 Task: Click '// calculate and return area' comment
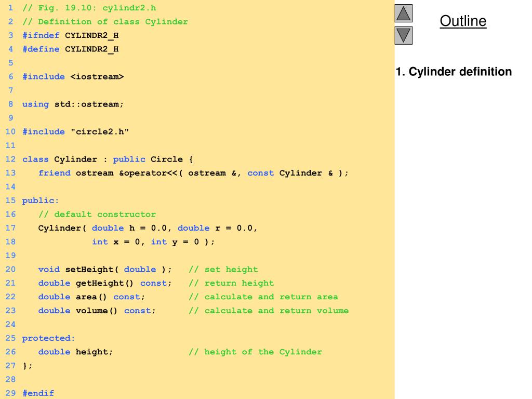263,297
